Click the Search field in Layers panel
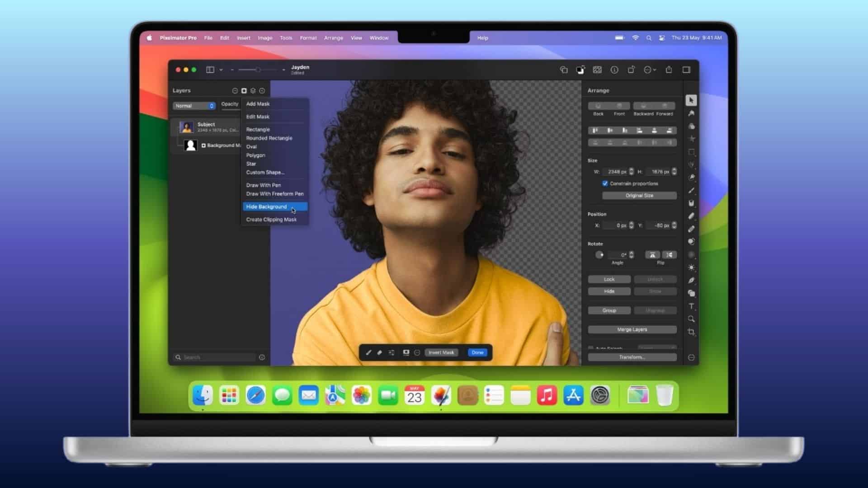 215,357
